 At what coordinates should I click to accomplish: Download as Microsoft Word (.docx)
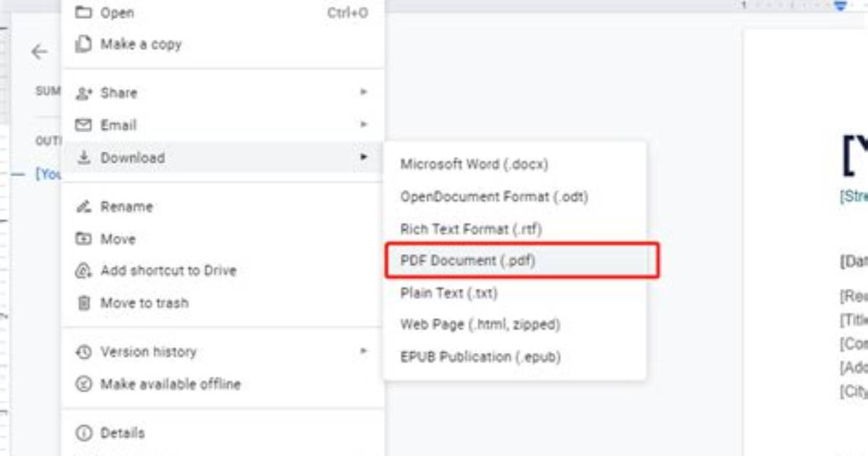[515, 165]
